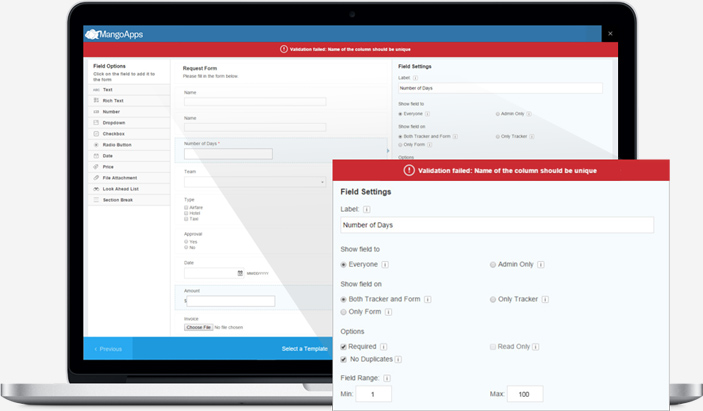Uncheck the No Duplicates checkbox
The height and width of the screenshot is (411, 703).
(343, 359)
